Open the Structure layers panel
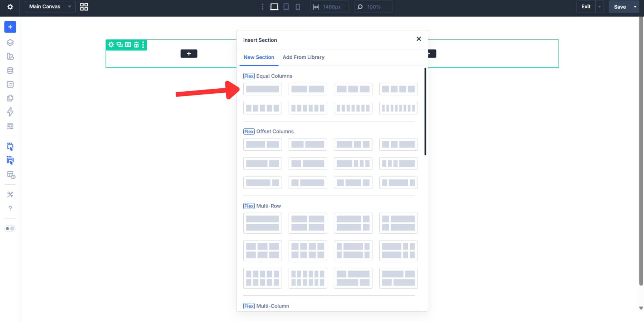The width and height of the screenshot is (644, 322). click(x=10, y=42)
